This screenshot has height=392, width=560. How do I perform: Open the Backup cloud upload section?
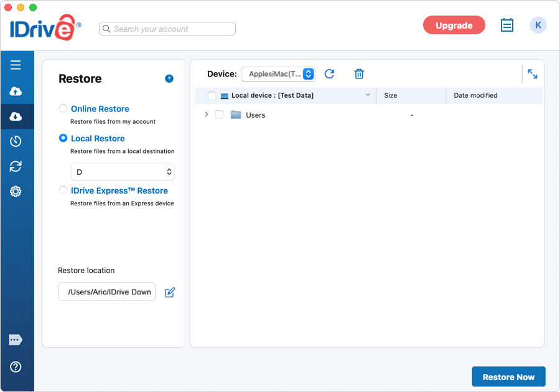(x=16, y=91)
